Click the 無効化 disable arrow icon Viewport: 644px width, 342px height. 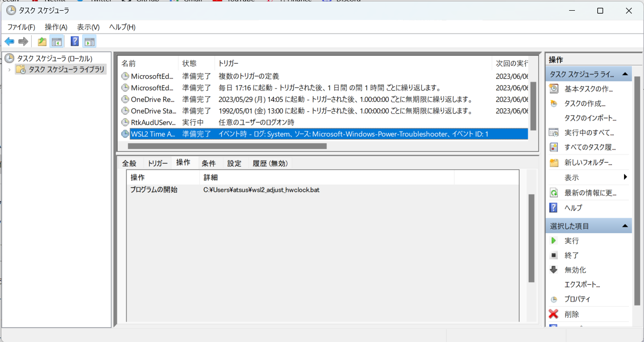point(554,270)
